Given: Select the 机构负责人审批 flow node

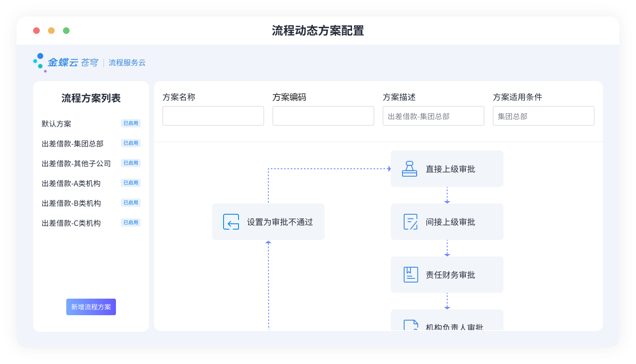Looking at the screenshot, I should [447, 321].
